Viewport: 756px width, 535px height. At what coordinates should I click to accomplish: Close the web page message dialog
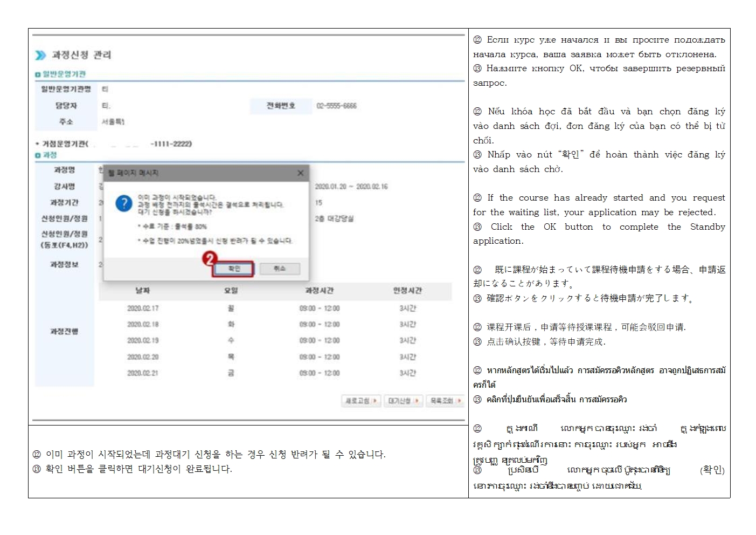pyautogui.click(x=300, y=173)
